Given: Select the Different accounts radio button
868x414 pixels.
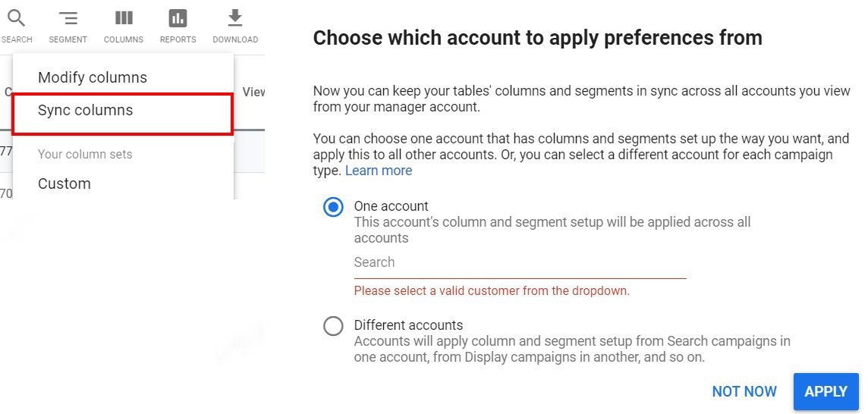Looking at the screenshot, I should [333, 326].
